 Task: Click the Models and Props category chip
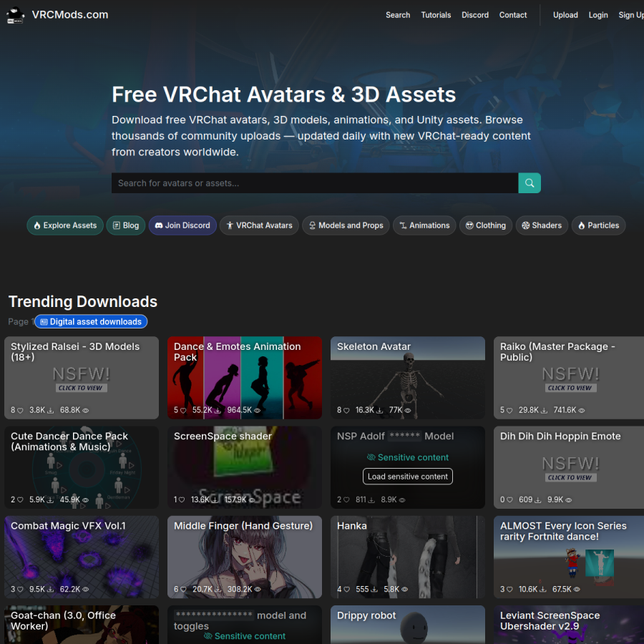pyautogui.click(x=346, y=225)
